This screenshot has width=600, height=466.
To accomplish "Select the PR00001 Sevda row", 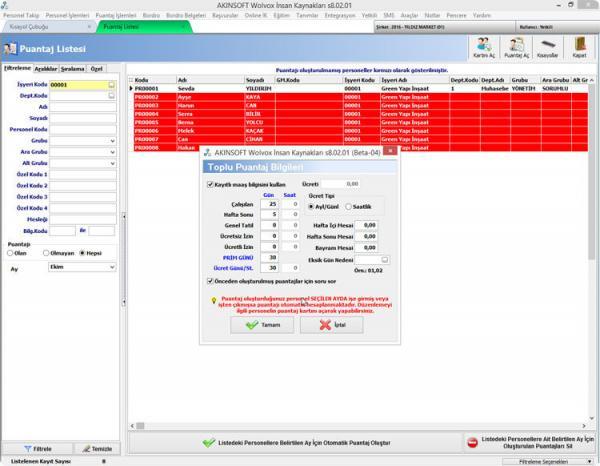I will (x=358, y=88).
